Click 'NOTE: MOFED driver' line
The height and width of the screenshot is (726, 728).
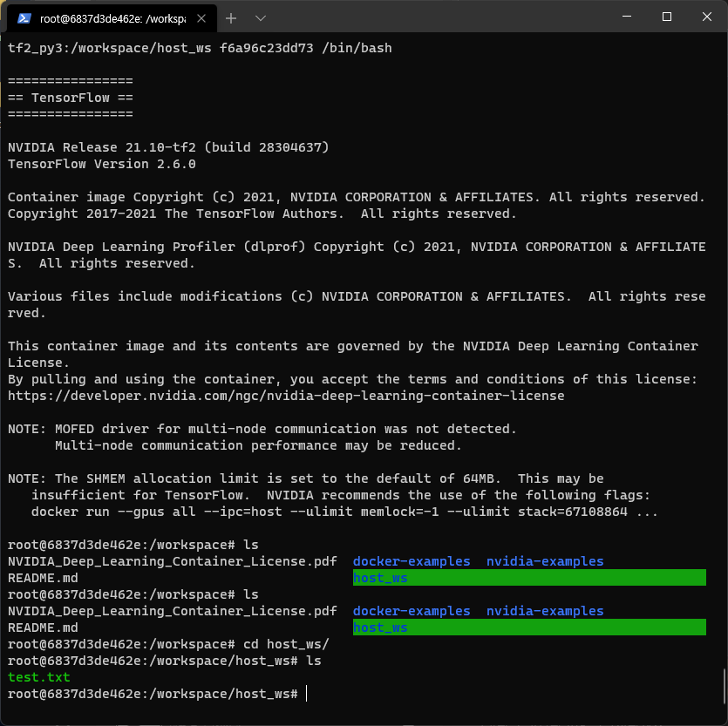262,429
